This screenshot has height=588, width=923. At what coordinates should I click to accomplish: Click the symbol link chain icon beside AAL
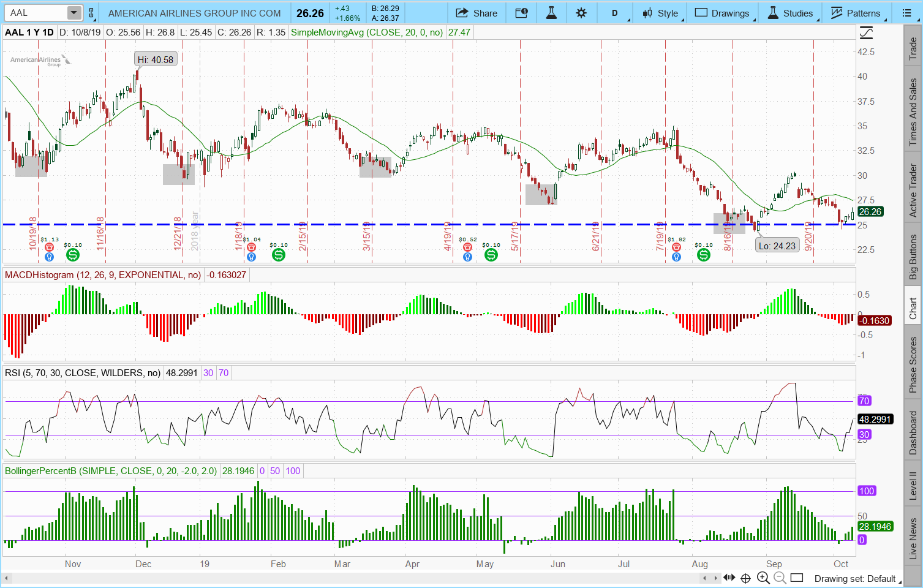[91, 13]
